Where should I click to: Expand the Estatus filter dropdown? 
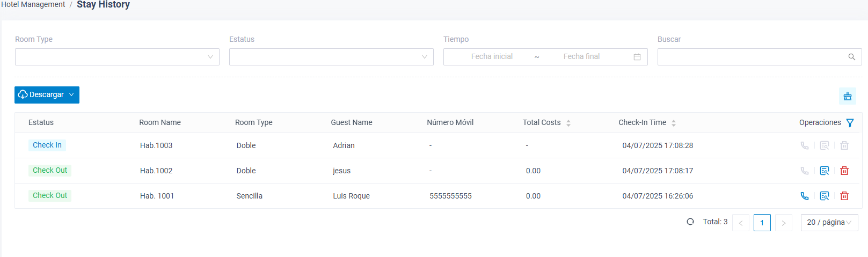point(331,57)
